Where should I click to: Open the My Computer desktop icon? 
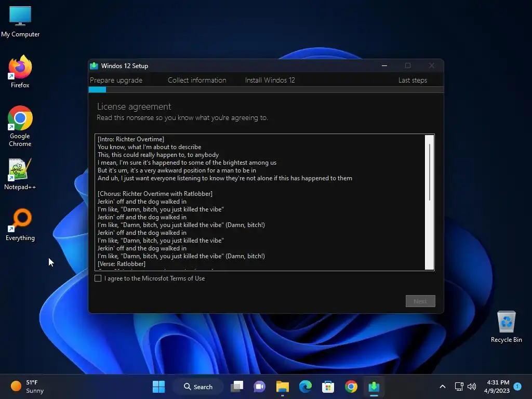20,21
